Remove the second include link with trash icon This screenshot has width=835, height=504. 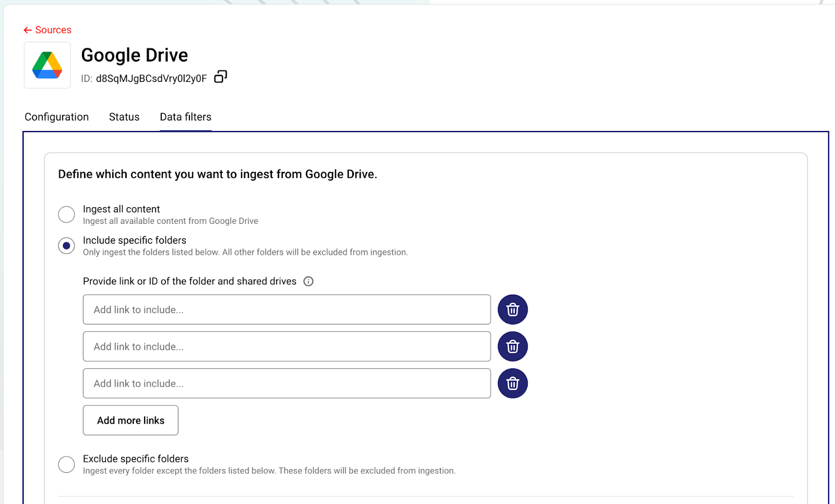coord(512,347)
